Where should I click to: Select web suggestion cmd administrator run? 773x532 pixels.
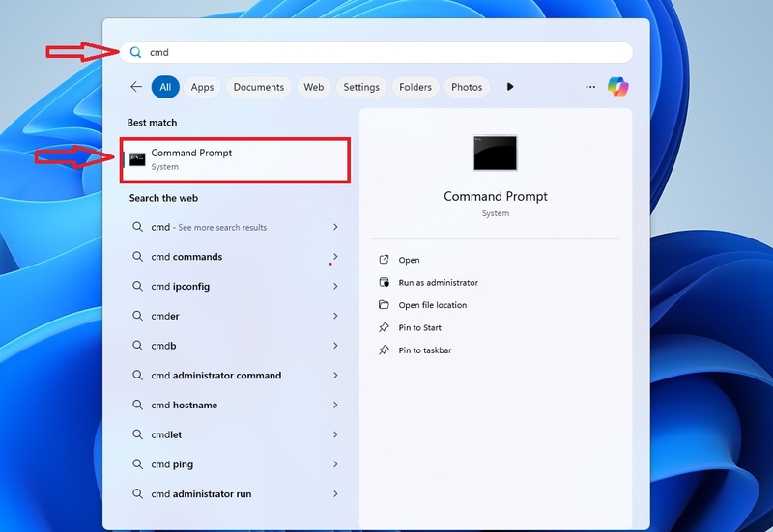click(x=235, y=493)
